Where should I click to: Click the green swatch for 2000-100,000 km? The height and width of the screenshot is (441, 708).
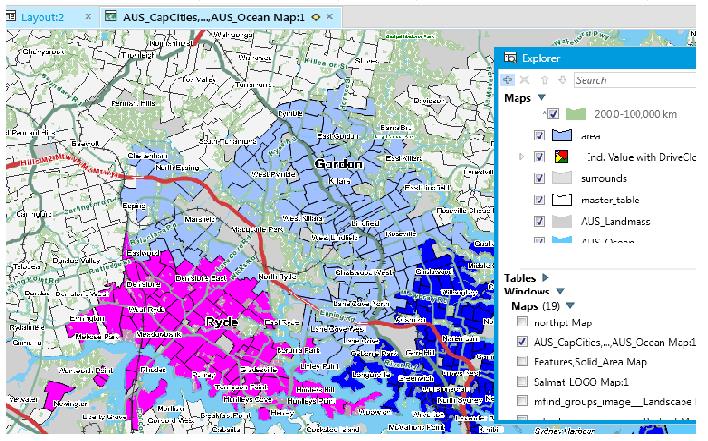[x=576, y=114]
